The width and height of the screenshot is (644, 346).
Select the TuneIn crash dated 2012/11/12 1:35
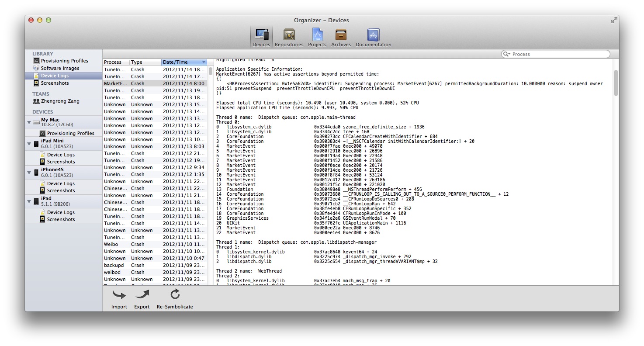155,174
